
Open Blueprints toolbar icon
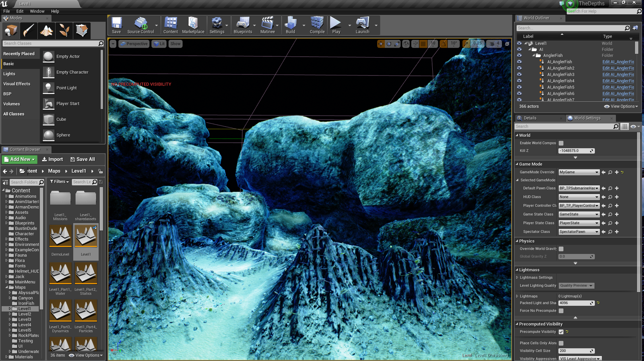point(243,25)
